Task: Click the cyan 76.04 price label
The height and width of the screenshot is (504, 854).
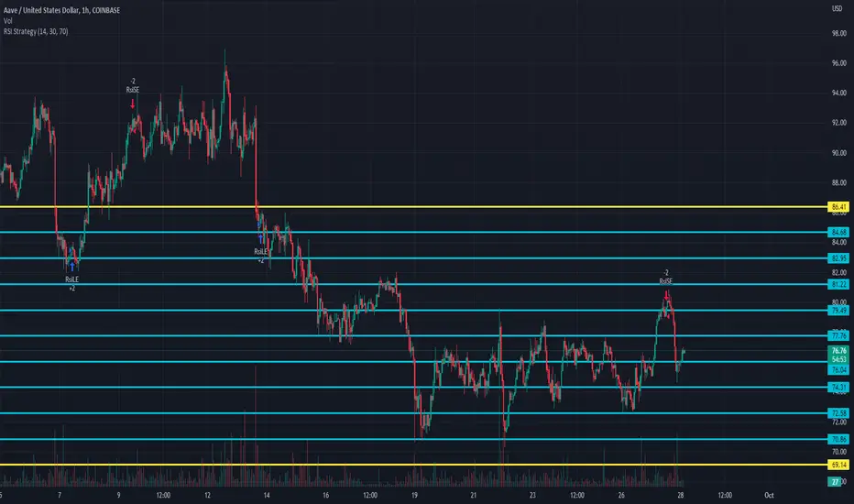Action: pos(838,370)
